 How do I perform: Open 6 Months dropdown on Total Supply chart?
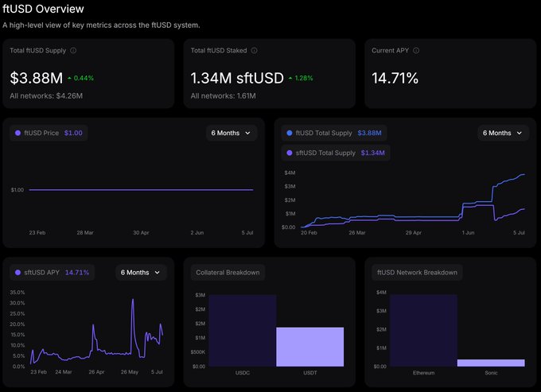click(503, 133)
